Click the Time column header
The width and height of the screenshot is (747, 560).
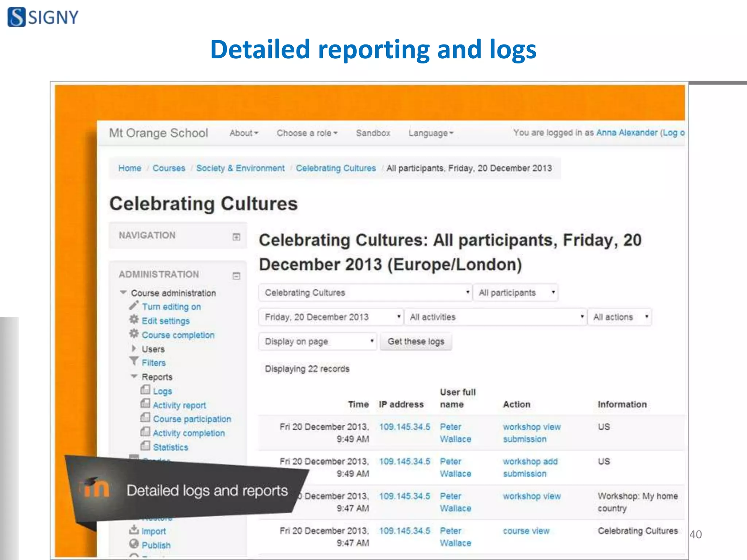tap(358, 404)
